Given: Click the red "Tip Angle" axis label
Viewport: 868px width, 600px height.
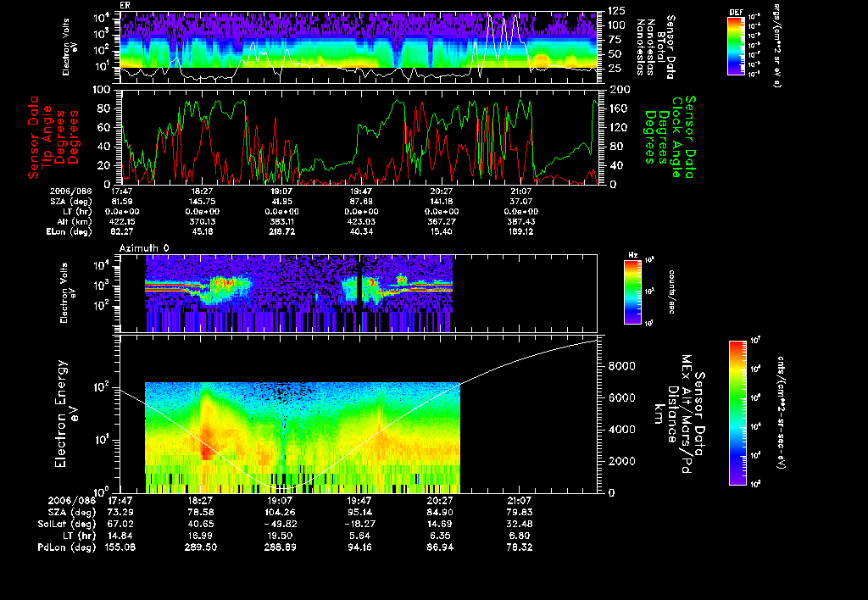Looking at the screenshot, I should click(47, 136).
